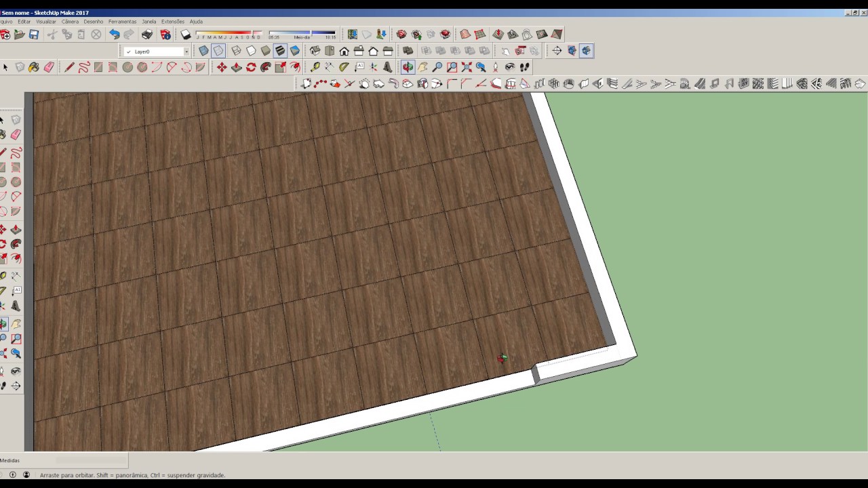This screenshot has height=488, width=868.
Task: Open the Visualizar menu
Action: tap(45, 22)
